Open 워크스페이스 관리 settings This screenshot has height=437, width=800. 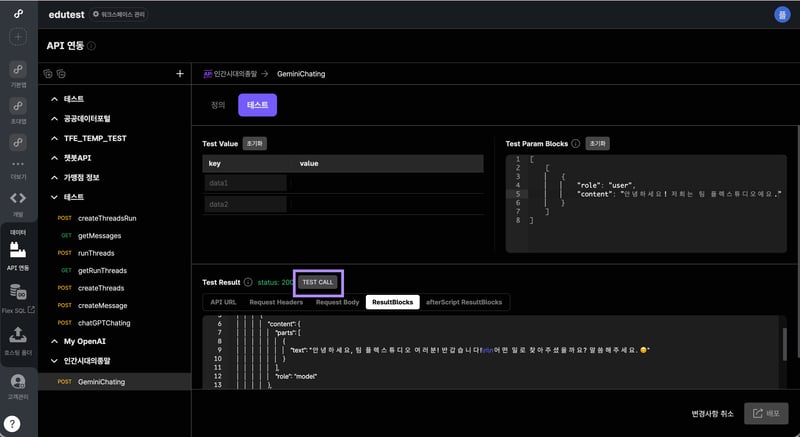pyautogui.click(x=120, y=14)
